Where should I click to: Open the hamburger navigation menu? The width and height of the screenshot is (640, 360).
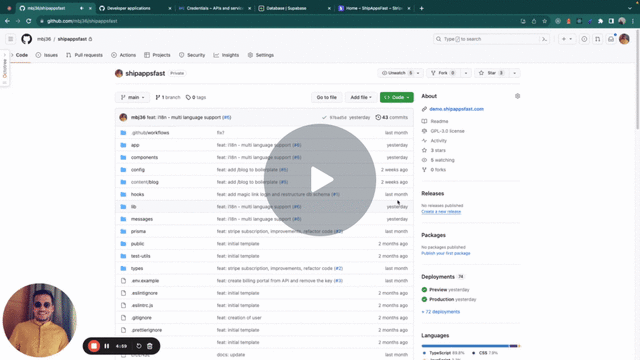[x=11, y=39]
